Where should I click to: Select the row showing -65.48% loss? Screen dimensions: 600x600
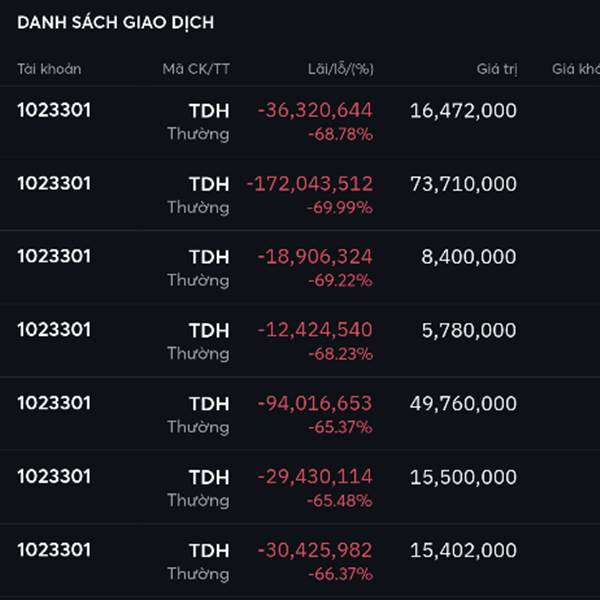coord(300,488)
